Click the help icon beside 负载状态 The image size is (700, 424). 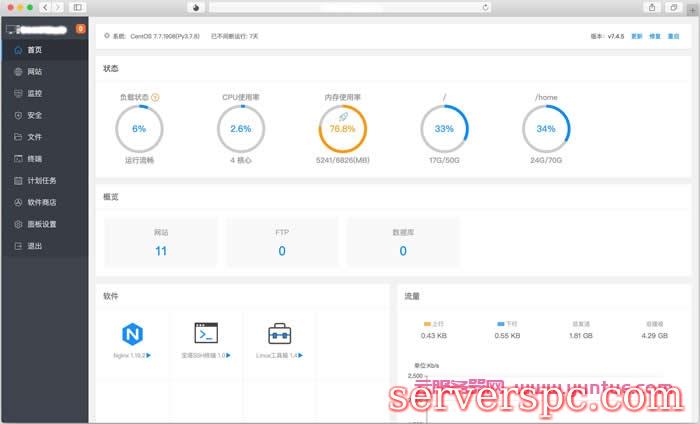click(155, 98)
